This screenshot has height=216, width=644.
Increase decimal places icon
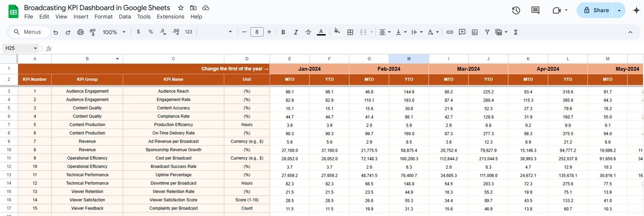pyautogui.click(x=176, y=32)
